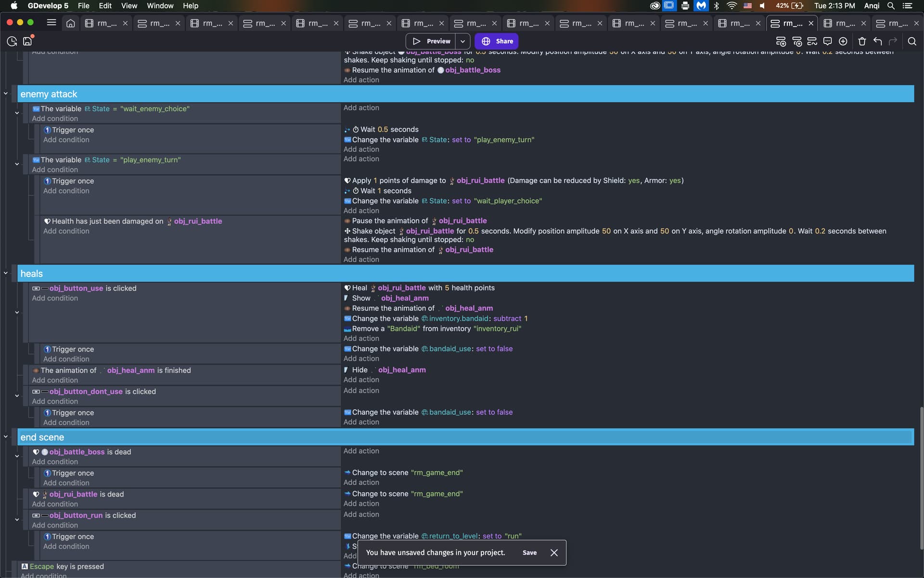Select Heal obj_rui_battle with 5 health points

tap(419, 288)
